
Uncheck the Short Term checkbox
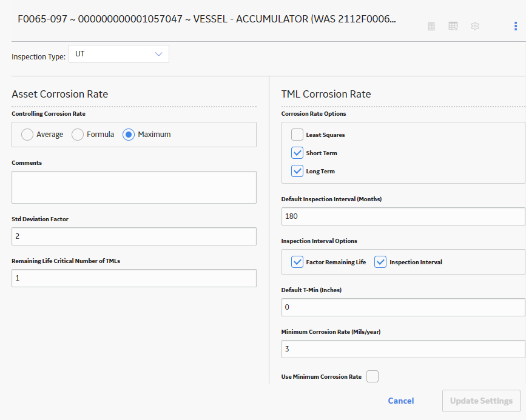click(x=297, y=153)
